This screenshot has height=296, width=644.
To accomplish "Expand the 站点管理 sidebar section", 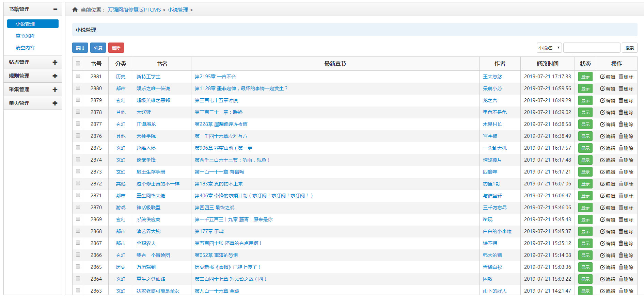I will [x=55, y=62].
